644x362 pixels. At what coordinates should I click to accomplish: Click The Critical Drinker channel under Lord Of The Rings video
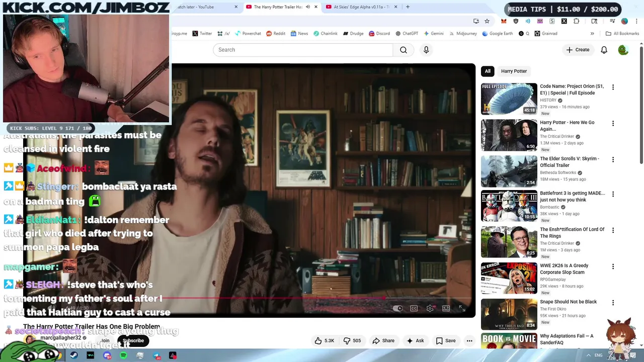pos(557,243)
